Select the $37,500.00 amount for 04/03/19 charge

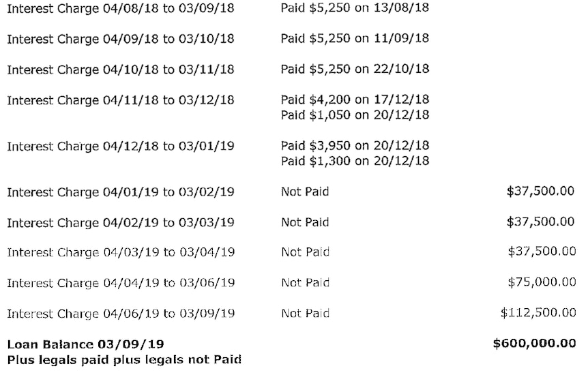click(x=542, y=251)
